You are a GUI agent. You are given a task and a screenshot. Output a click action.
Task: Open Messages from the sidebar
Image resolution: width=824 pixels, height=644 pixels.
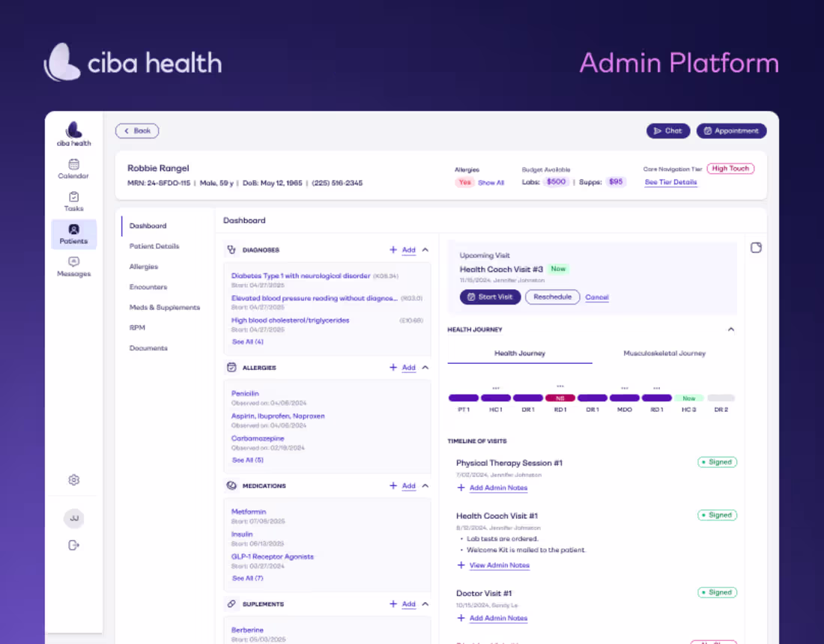click(x=73, y=267)
